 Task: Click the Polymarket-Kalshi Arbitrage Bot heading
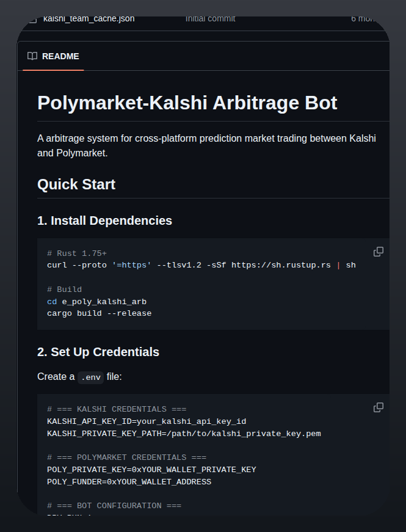187,103
